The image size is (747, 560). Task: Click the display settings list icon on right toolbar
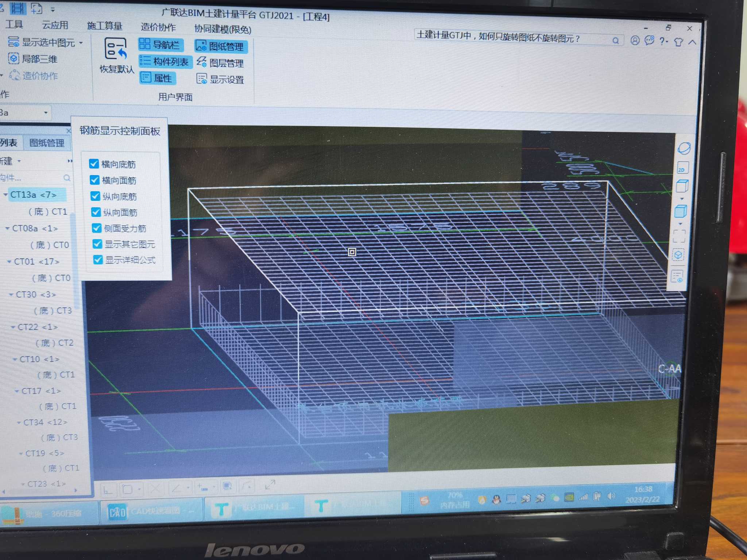point(677,276)
